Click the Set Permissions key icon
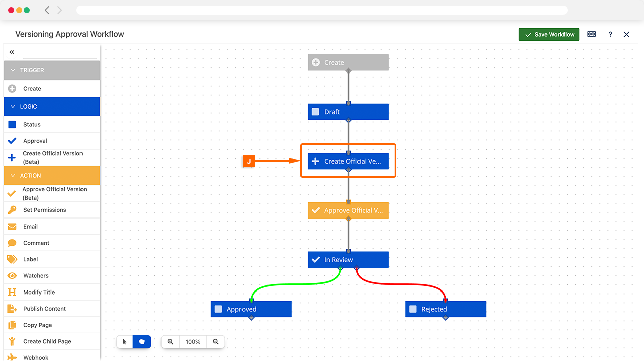Image resolution: width=644 pixels, height=364 pixels. (12, 210)
